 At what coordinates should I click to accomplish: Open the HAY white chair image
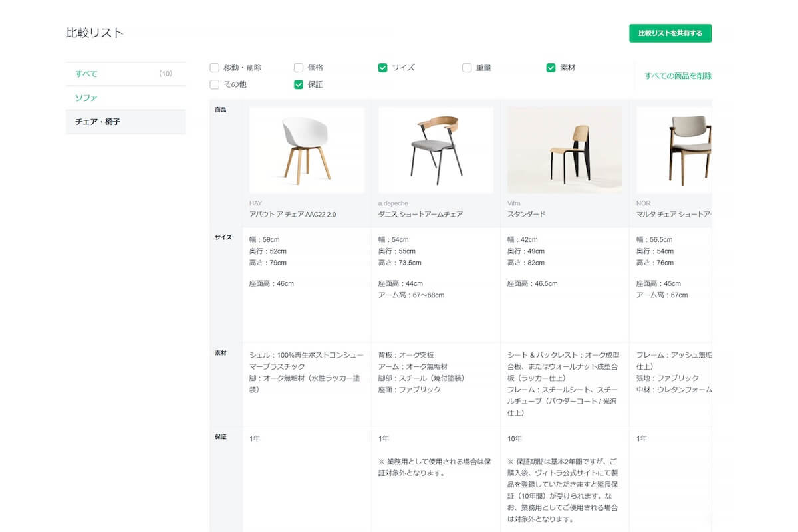coord(307,150)
